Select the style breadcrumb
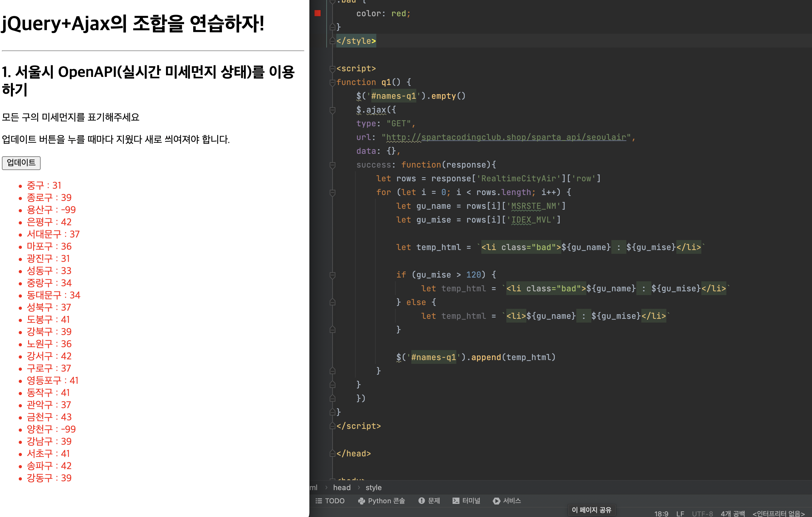Image resolution: width=812 pixels, height=517 pixels. click(373, 488)
